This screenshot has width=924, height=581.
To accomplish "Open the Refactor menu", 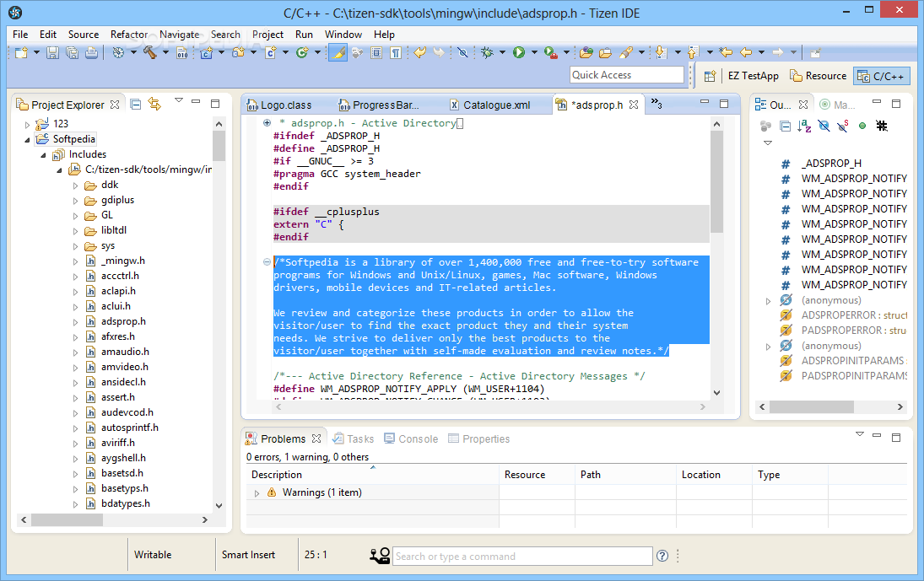I will pos(129,34).
